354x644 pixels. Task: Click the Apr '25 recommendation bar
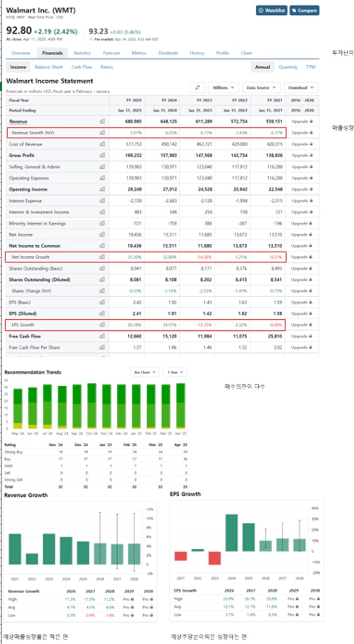coord(180,406)
